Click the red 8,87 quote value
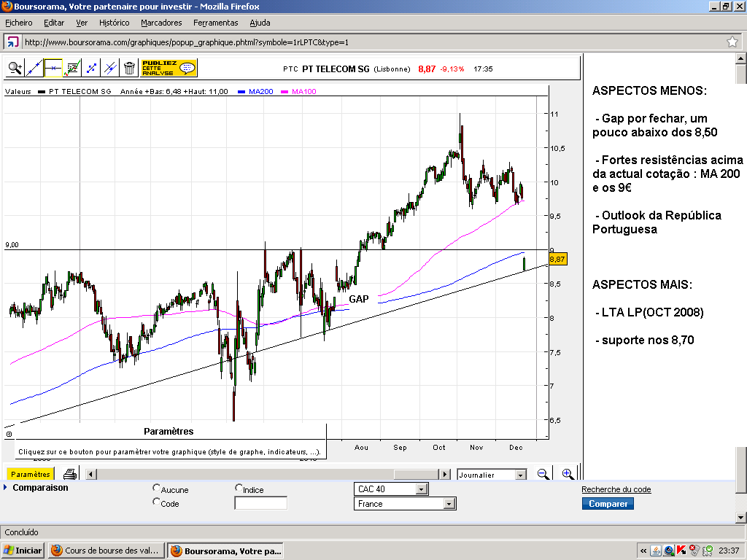 [427, 69]
